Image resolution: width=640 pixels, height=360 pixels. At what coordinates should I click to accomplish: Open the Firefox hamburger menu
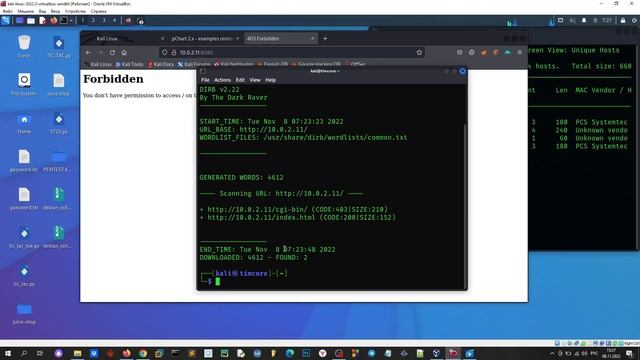point(520,53)
